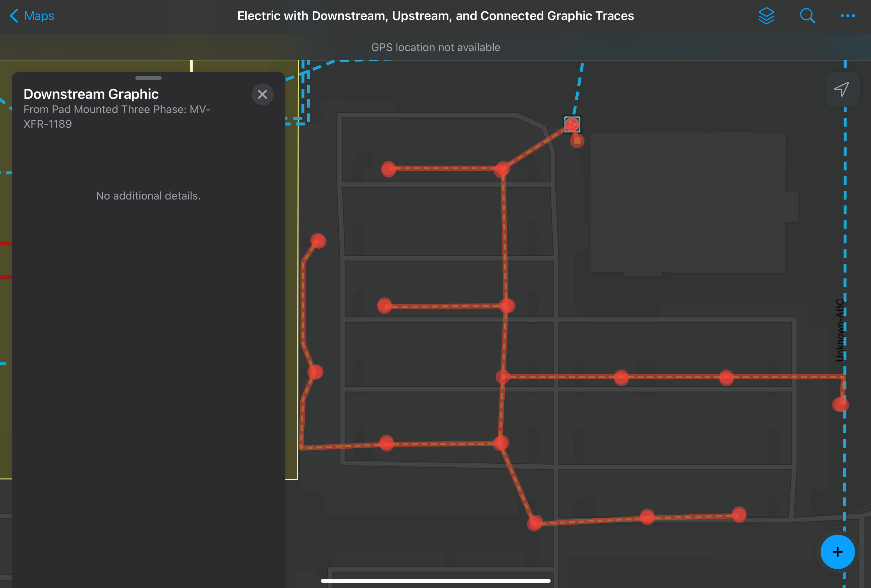Tap the map title text
Viewport: 871px width, 588px height.
tap(436, 16)
